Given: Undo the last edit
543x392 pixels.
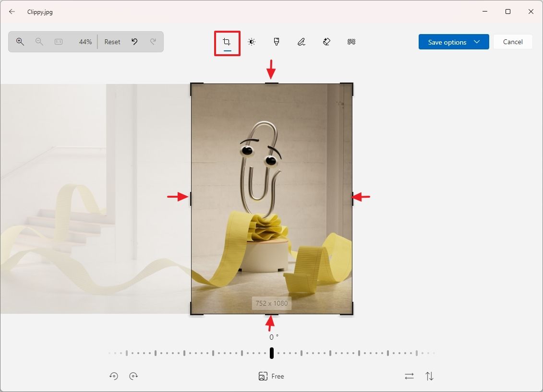Looking at the screenshot, I should (x=134, y=42).
